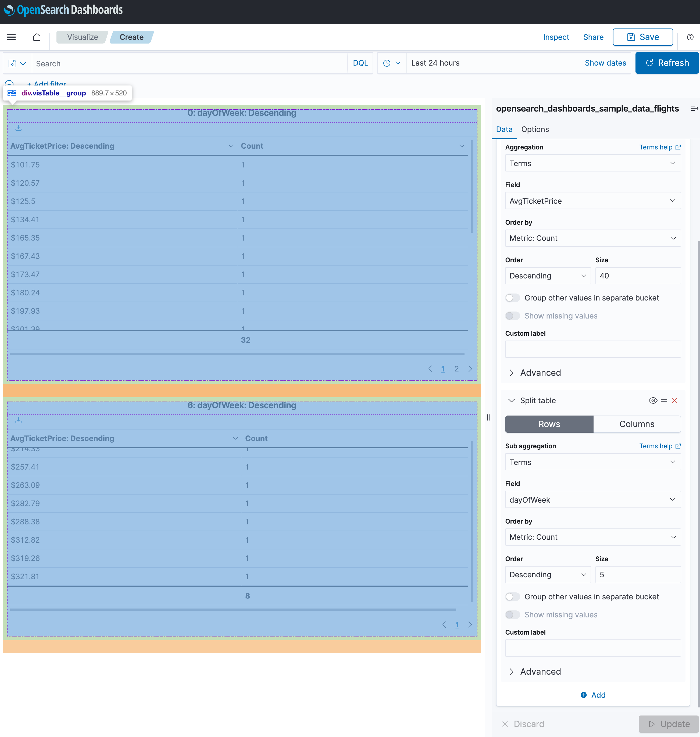This screenshot has height=737, width=700.
Task: Click Show dates link
Action: click(x=605, y=63)
